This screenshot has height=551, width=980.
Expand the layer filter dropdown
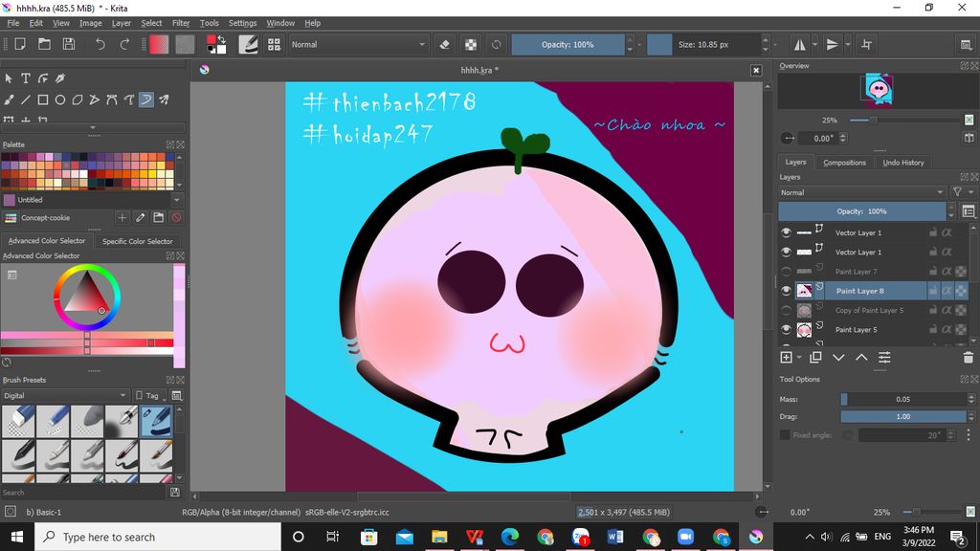[x=962, y=192]
